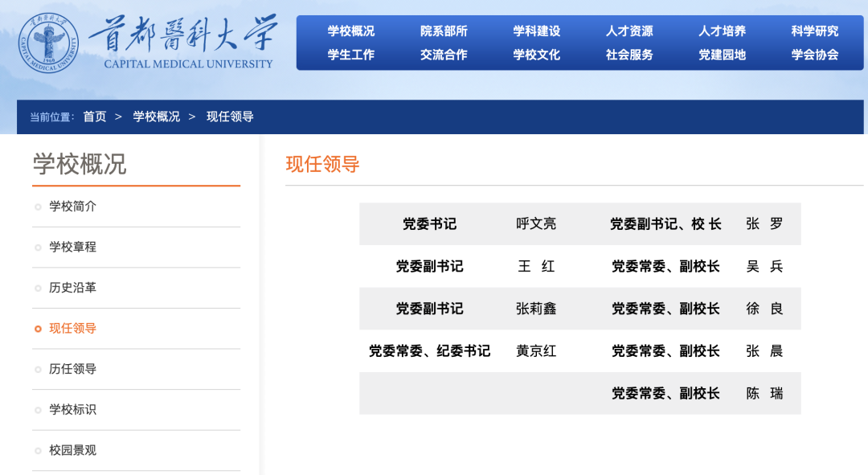
Task: Go to 首页 in the breadcrumb
Action: (95, 117)
